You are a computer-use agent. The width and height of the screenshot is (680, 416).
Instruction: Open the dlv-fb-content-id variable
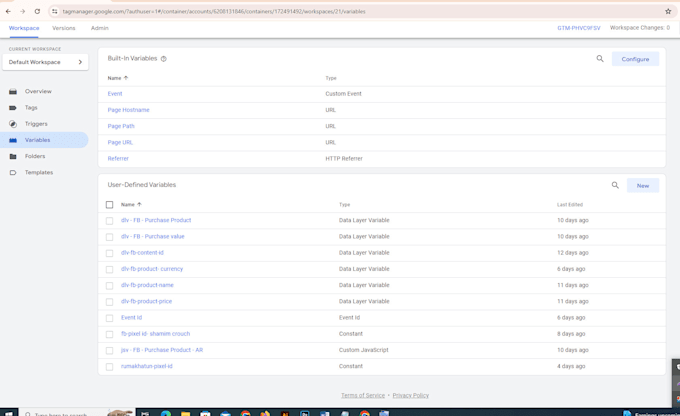tap(142, 253)
